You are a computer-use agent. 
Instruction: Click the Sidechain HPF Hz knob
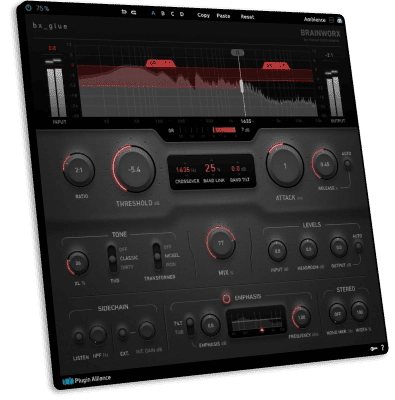point(98,335)
